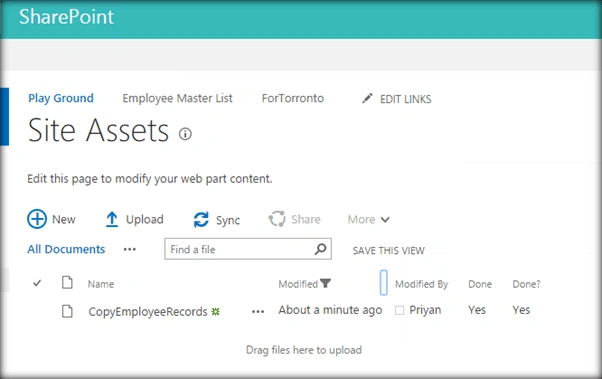Click the Site Assets info icon
Viewport: 602px width, 379px height.
[x=185, y=134]
